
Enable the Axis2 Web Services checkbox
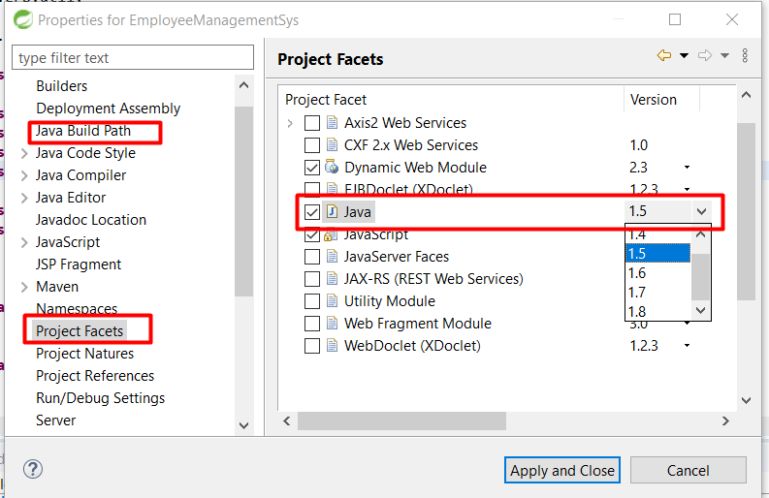click(312, 123)
